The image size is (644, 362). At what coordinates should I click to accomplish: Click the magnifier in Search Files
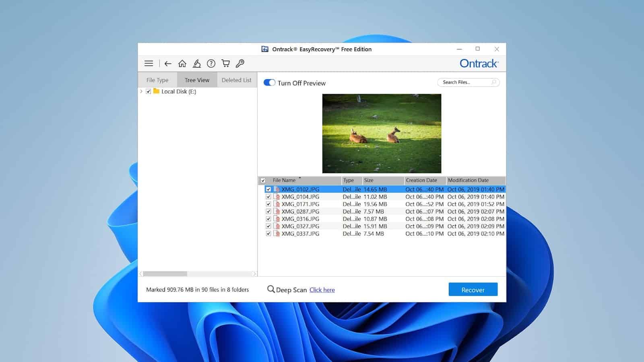pyautogui.click(x=494, y=82)
